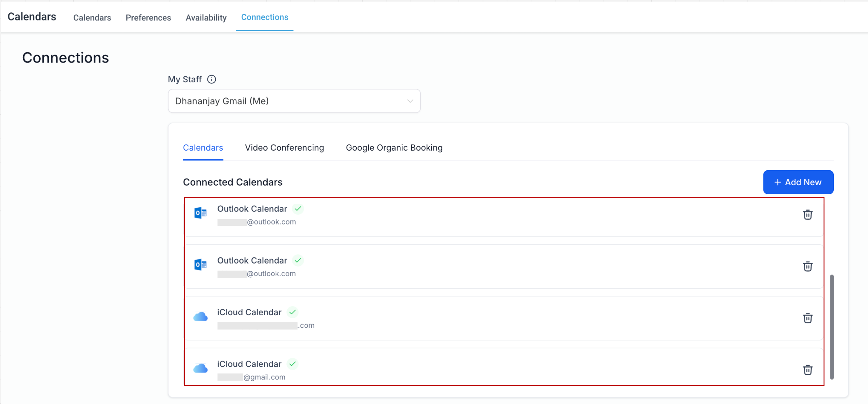
Task: Click the second Outlook Calendar logo icon
Action: 200,265
